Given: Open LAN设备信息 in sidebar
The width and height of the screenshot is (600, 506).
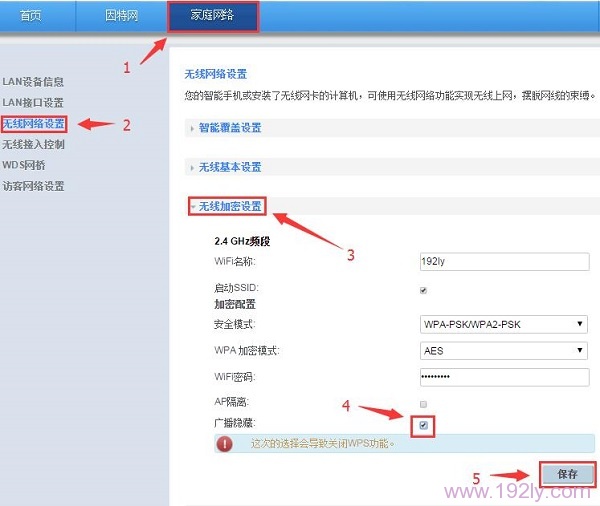Looking at the screenshot, I should point(32,81).
